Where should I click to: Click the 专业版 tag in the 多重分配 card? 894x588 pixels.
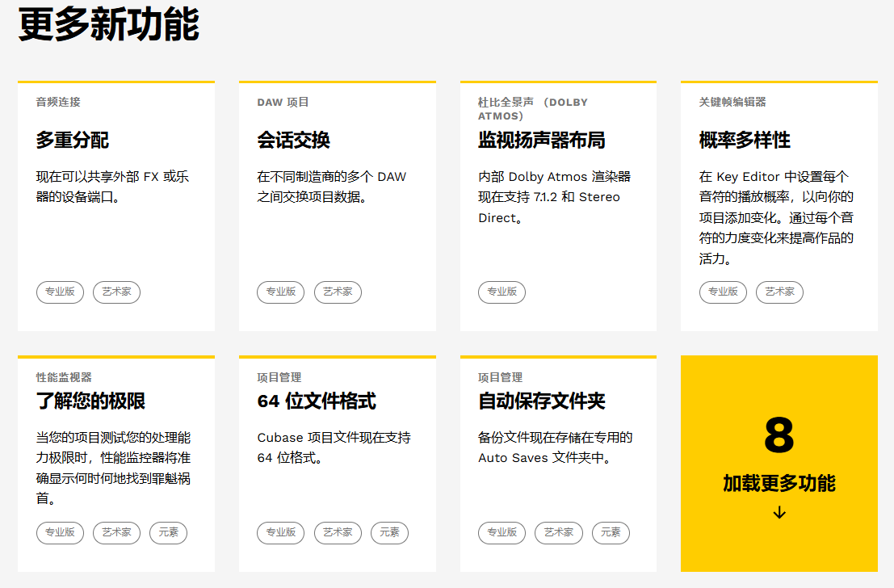[x=60, y=292]
